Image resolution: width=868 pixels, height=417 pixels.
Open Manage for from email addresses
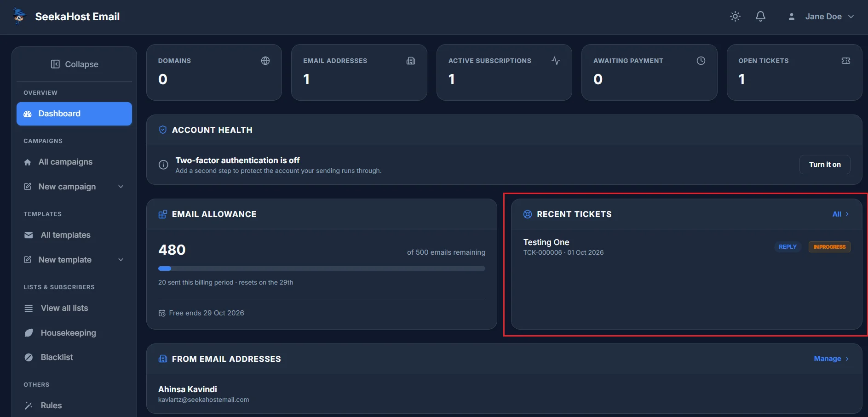[831, 359]
